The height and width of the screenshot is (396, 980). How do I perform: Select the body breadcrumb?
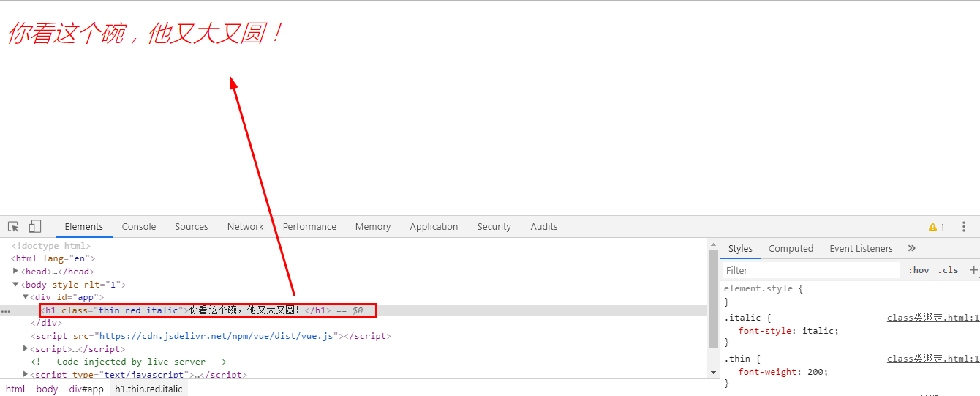47,389
